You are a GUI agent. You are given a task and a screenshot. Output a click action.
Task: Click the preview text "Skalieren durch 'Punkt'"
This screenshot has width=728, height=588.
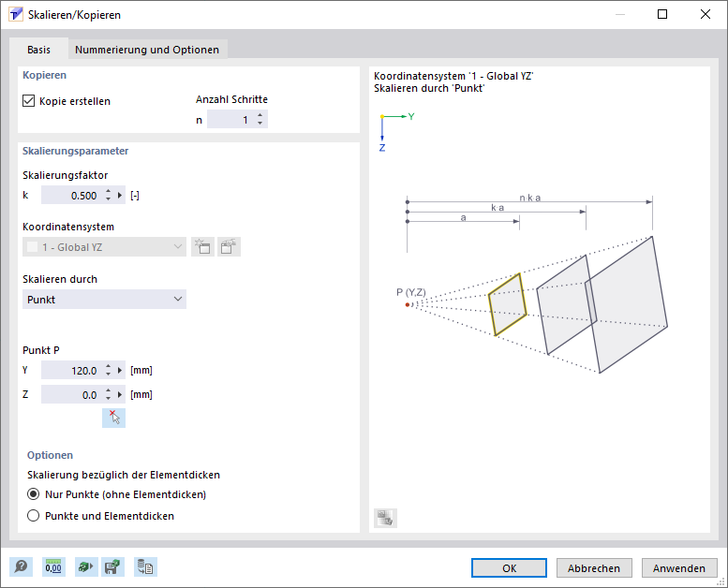pyautogui.click(x=429, y=88)
